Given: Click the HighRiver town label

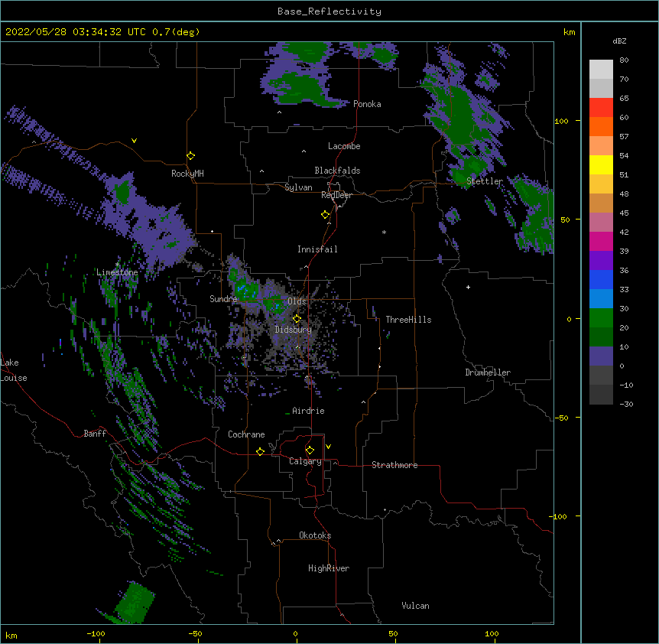Looking at the screenshot, I should point(329,568).
